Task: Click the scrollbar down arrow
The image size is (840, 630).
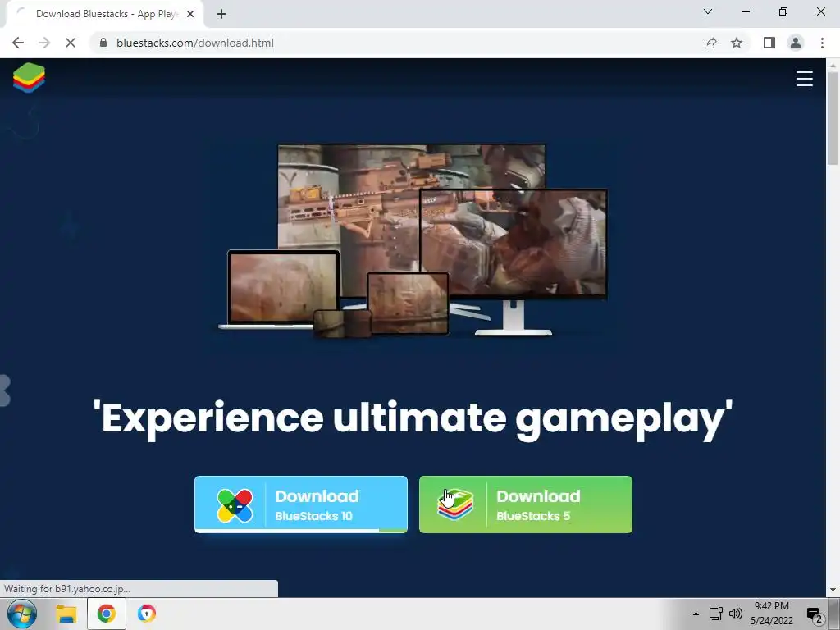Action: 833,591
